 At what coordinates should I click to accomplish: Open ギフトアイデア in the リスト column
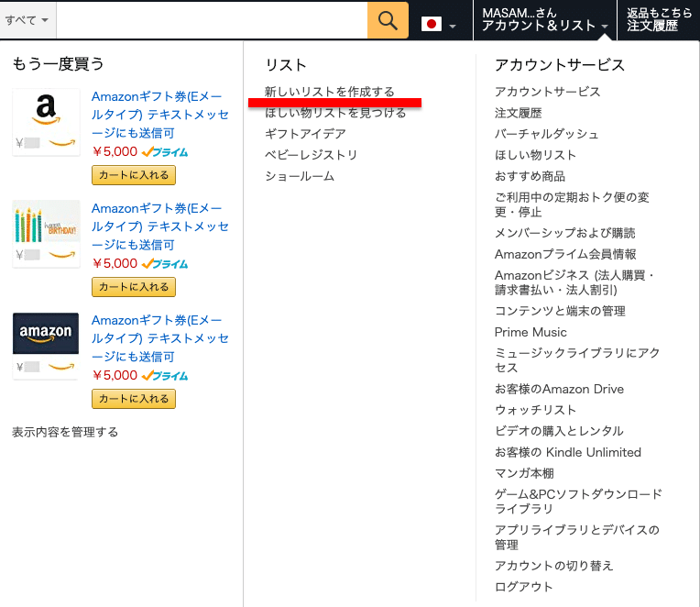(305, 134)
